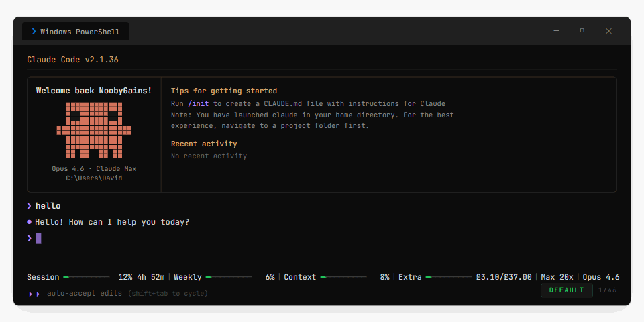Click the /init command text
Screen dimensions: 644x322
coord(198,103)
